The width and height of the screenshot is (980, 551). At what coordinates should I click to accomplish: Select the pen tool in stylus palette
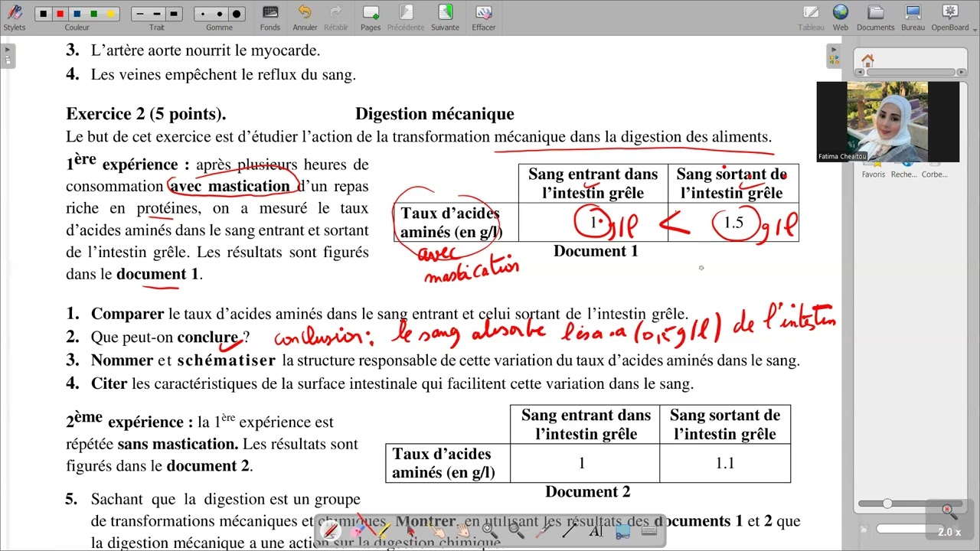click(331, 531)
